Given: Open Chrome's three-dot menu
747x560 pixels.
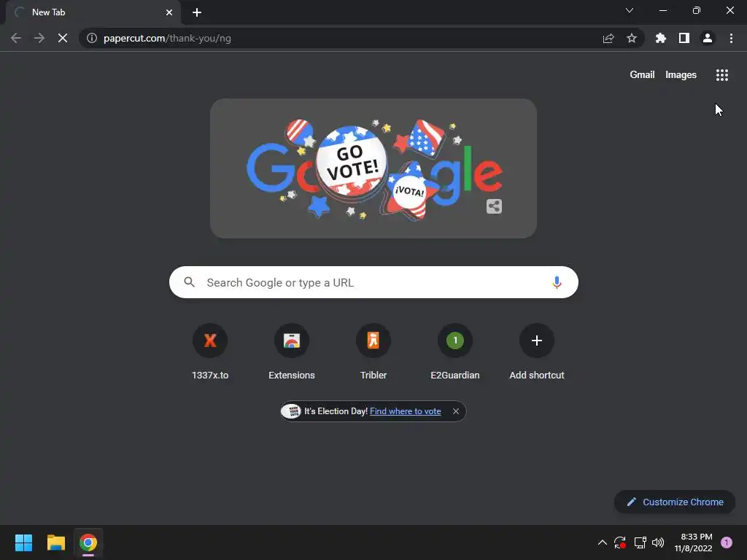Looking at the screenshot, I should [x=731, y=38].
